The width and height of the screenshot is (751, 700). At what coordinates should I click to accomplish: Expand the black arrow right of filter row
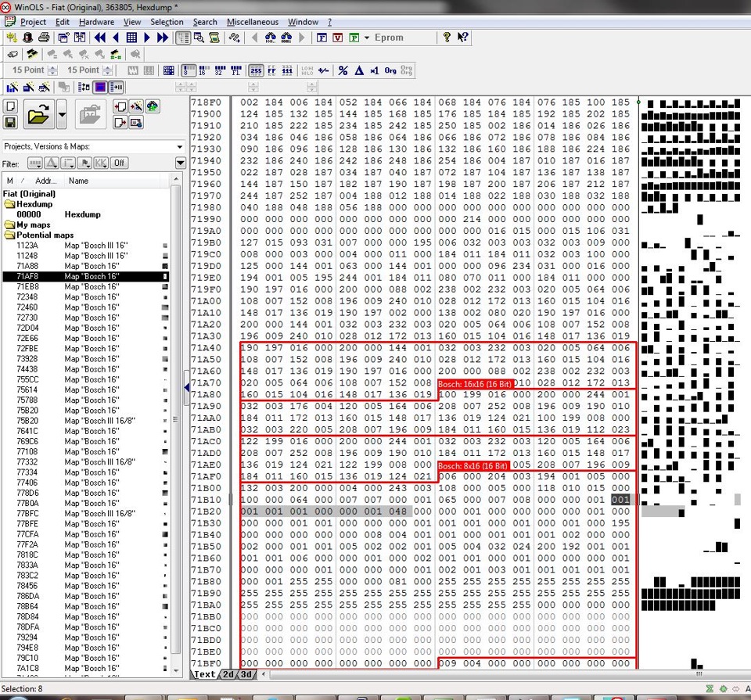pyautogui.click(x=181, y=163)
